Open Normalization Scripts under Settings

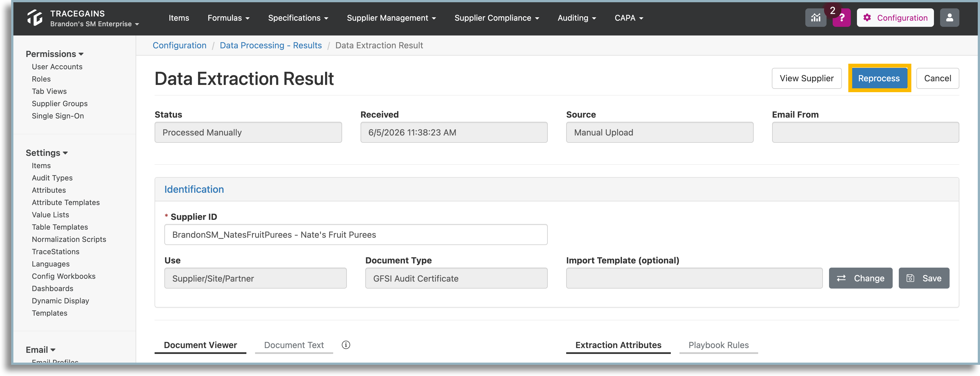(x=69, y=239)
